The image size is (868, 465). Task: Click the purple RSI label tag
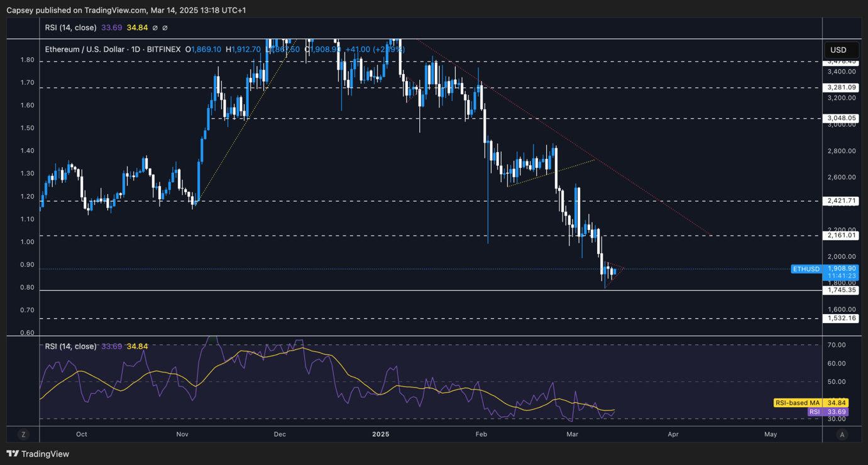[x=815, y=412]
